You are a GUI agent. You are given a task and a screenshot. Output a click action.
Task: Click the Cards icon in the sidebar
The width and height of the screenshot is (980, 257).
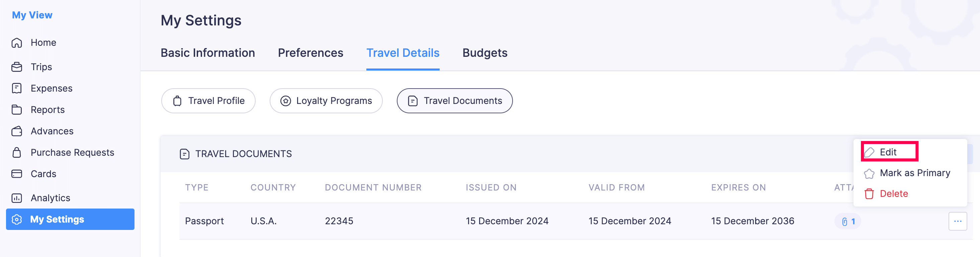[17, 174]
